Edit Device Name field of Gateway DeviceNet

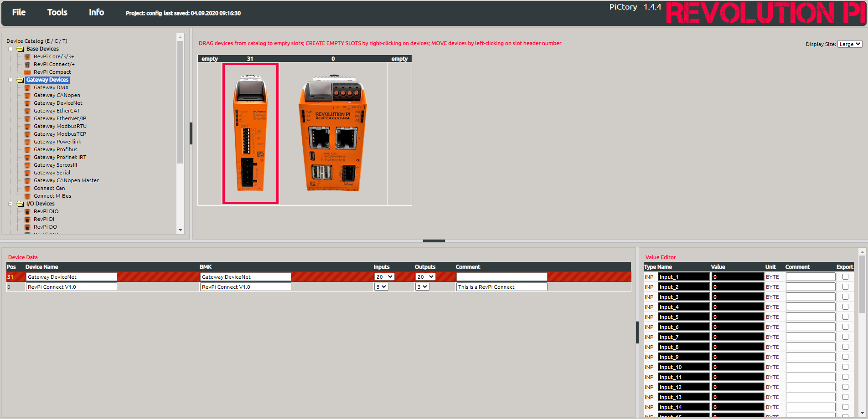[x=72, y=277]
